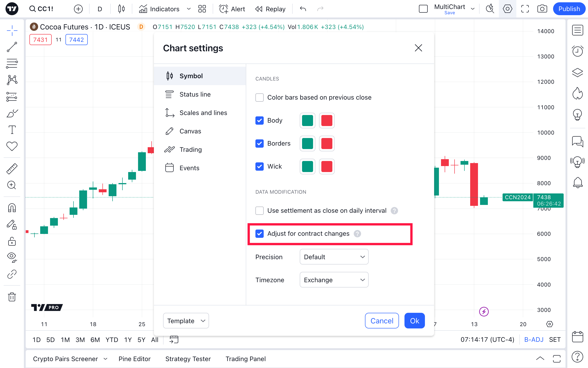Open the Indicators dialog

tap(159, 9)
